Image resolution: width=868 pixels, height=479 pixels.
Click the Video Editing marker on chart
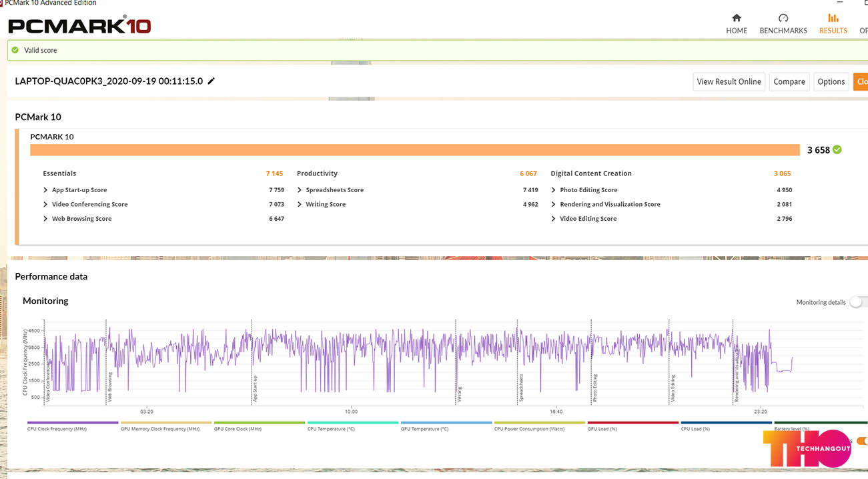673,388
